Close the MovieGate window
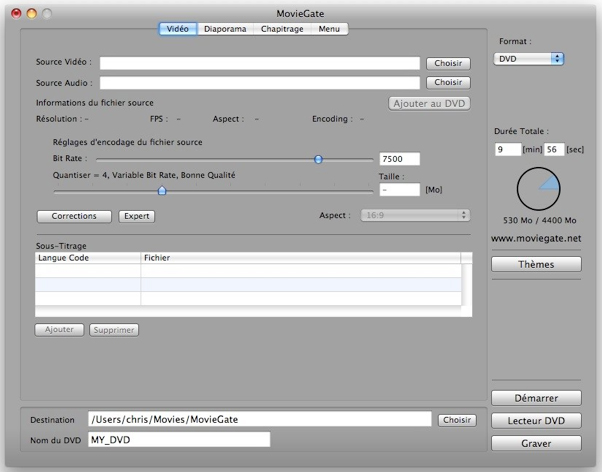 (x=16, y=13)
